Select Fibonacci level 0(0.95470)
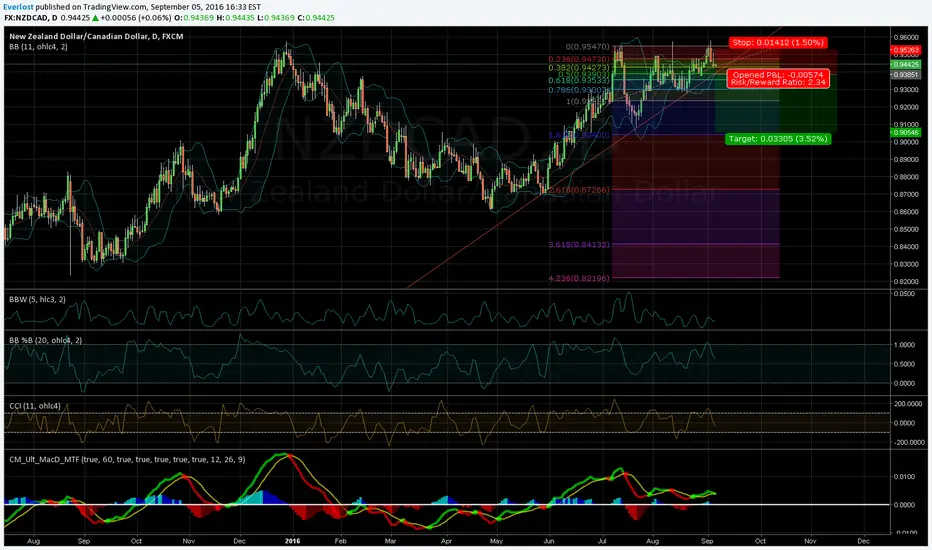This screenshot has width=932, height=550. pos(587,46)
